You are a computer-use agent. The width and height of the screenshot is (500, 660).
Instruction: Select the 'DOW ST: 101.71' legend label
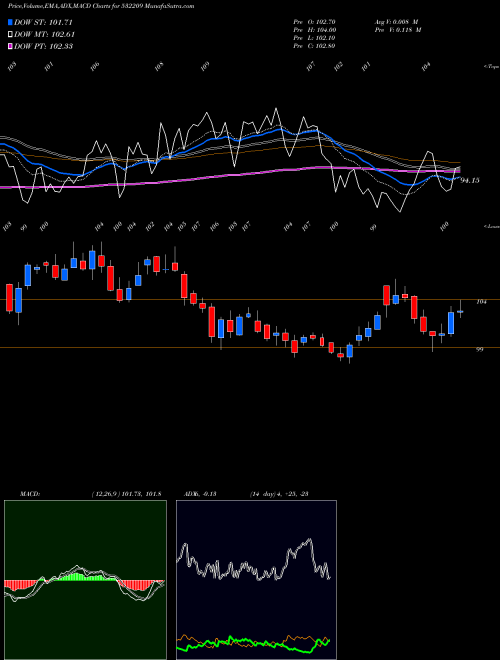(43, 22)
